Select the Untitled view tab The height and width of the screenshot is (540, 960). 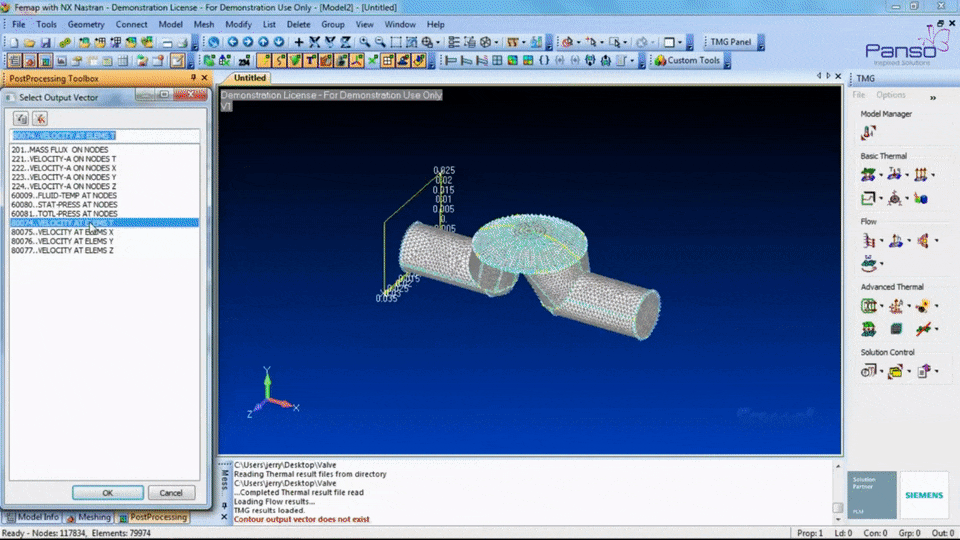[250, 78]
